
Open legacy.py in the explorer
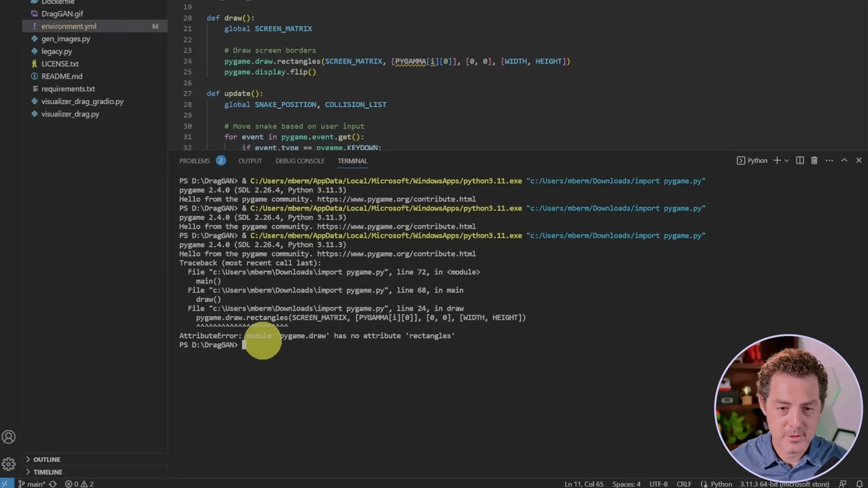(x=56, y=51)
